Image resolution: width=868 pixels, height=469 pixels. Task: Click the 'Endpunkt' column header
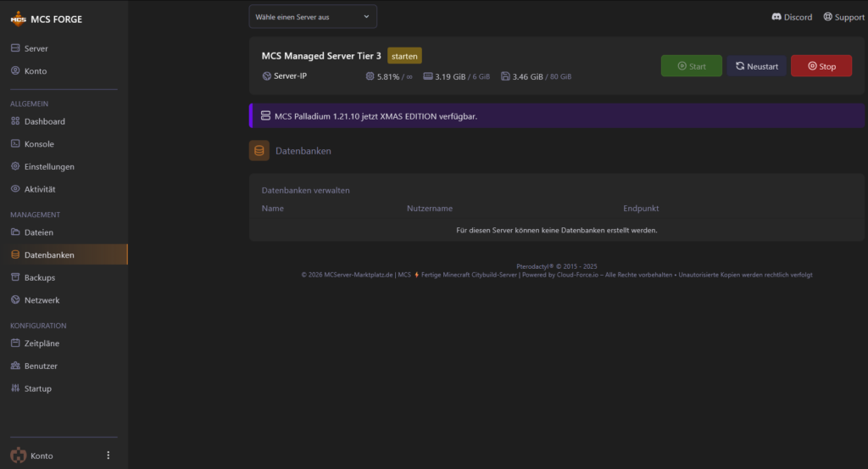[x=641, y=208]
